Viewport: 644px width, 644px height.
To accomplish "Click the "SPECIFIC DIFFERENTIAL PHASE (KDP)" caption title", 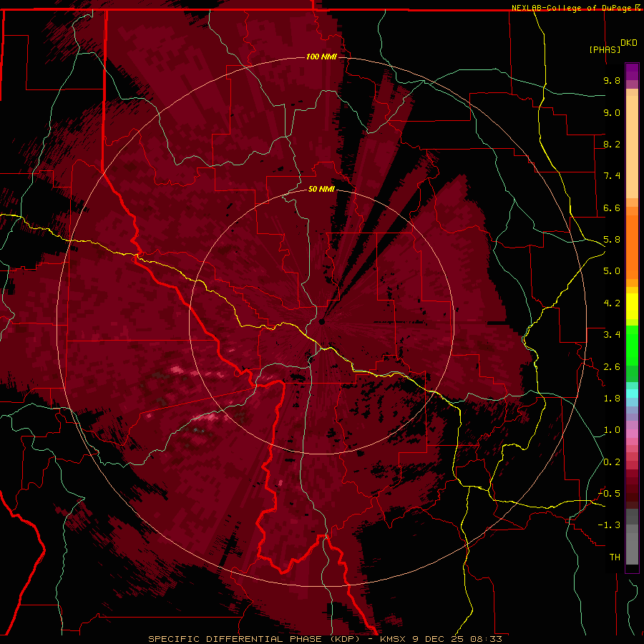I will [254, 639].
